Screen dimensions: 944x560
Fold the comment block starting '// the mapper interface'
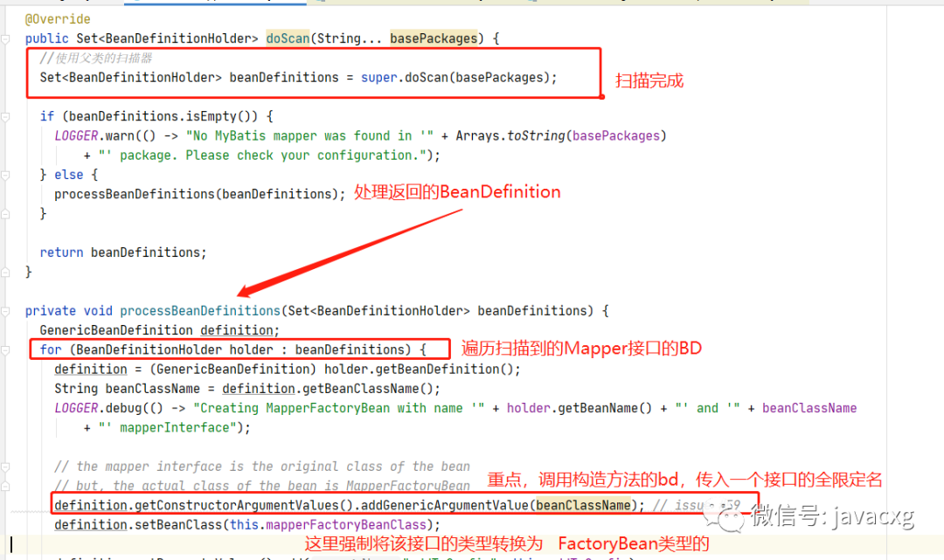5,467
